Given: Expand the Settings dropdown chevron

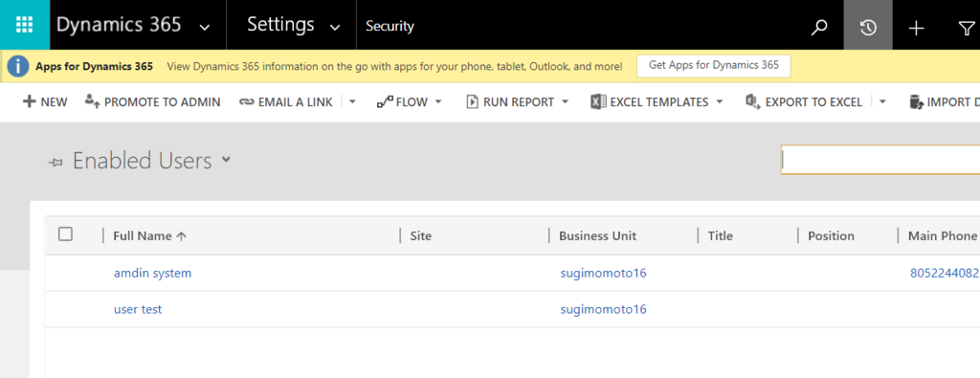Looking at the screenshot, I should pos(335,27).
